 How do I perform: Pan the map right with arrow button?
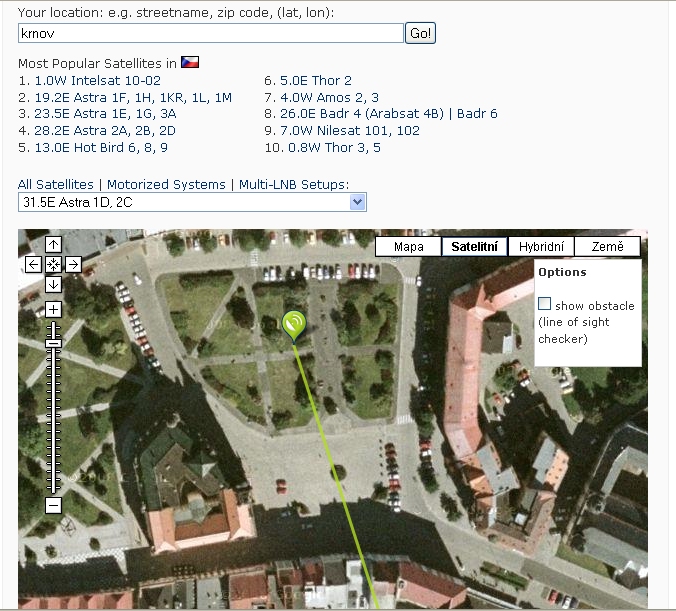point(73,264)
